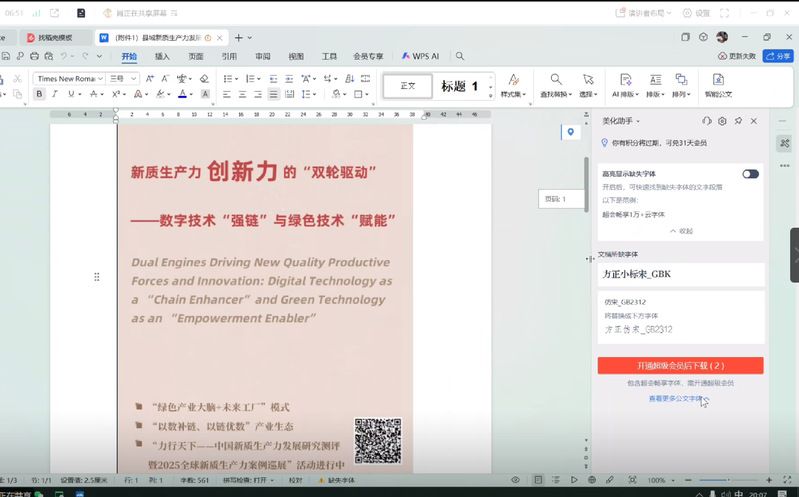Open the 查看更多公文字体 link
Image resolution: width=799 pixels, height=497 pixels.
(676, 398)
